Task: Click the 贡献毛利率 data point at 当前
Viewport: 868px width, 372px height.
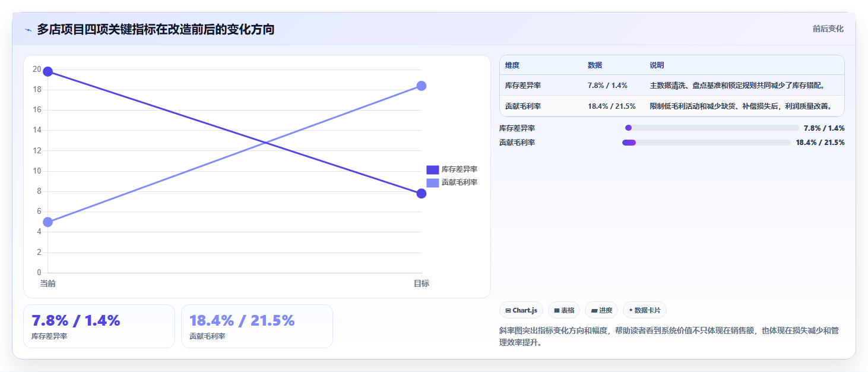Action: (x=48, y=222)
